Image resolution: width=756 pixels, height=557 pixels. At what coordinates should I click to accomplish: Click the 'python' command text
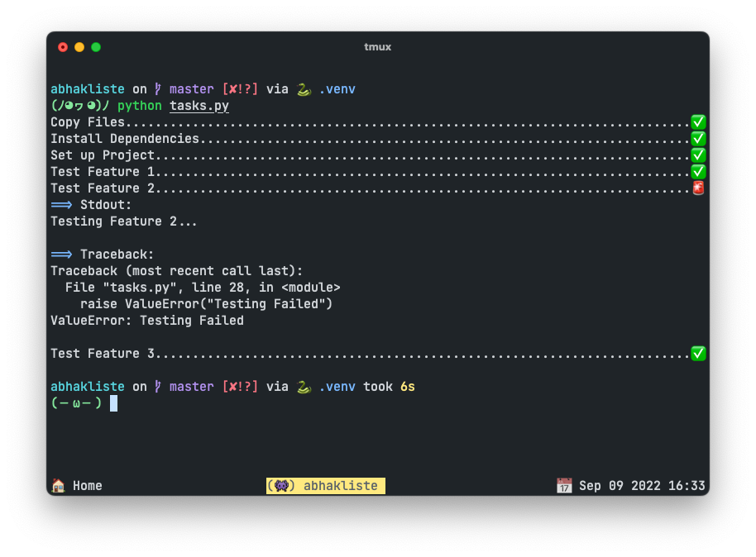(139, 106)
